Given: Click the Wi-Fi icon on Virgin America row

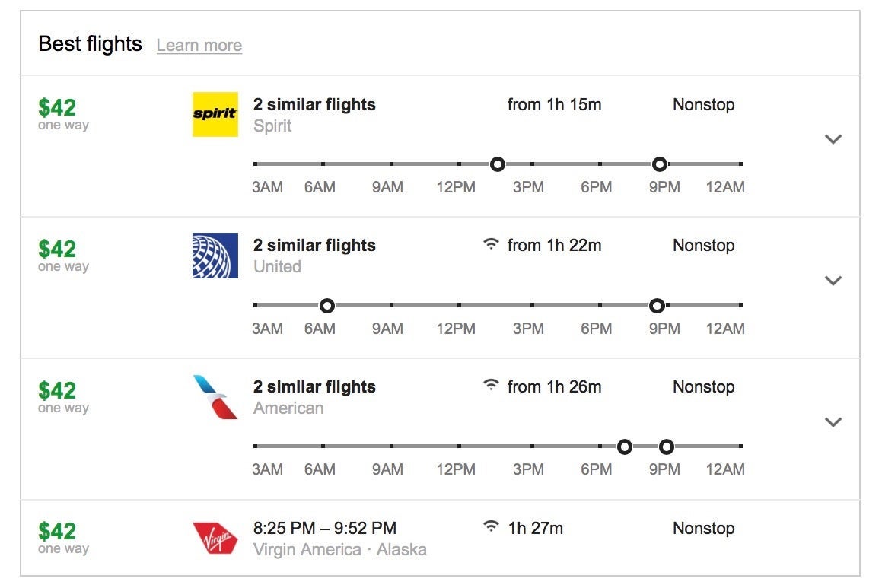Looking at the screenshot, I should pos(492,527).
